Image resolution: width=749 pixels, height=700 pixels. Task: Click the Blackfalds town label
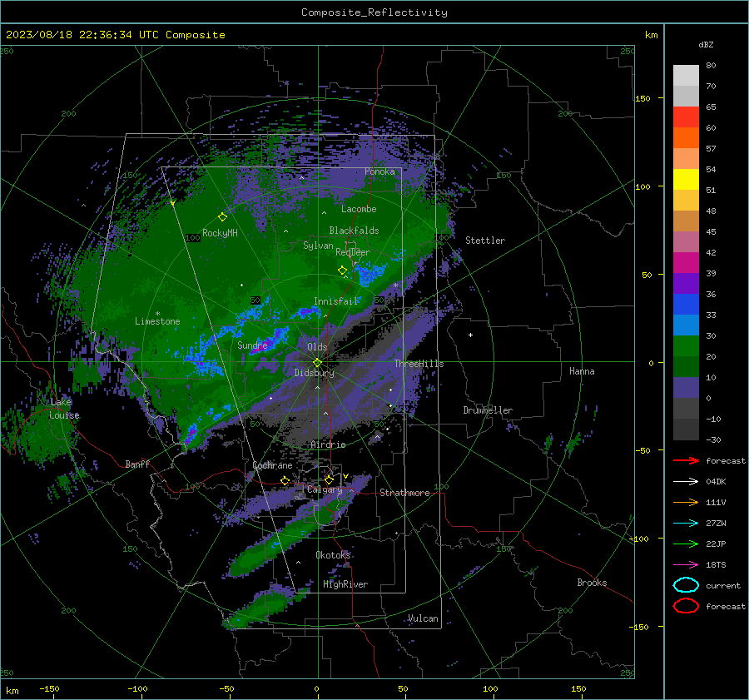coord(354,231)
